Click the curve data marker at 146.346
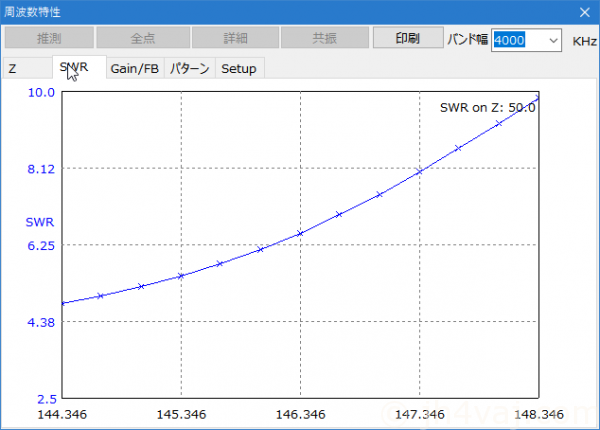600x430 pixels. 300,234
